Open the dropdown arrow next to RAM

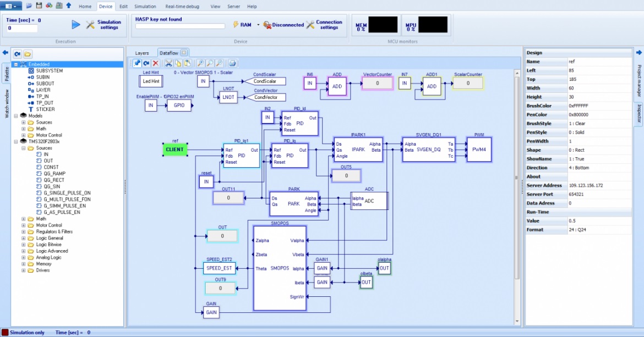[258, 25]
